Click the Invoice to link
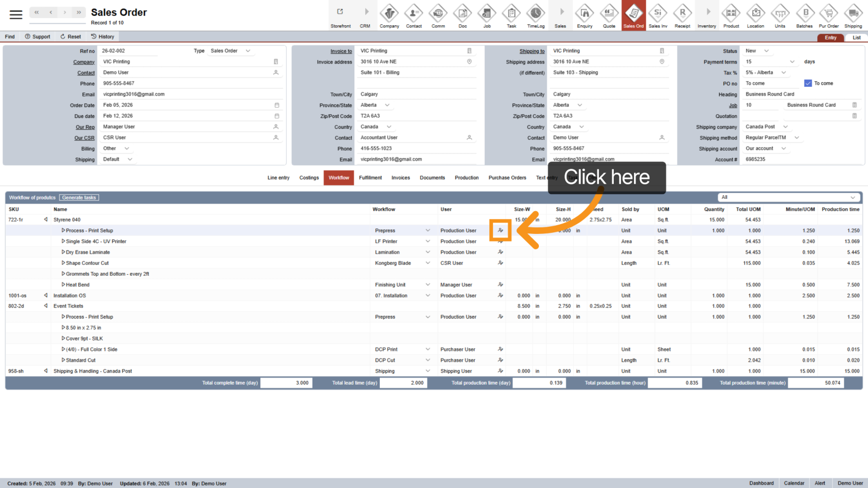 (x=341, y=51)
